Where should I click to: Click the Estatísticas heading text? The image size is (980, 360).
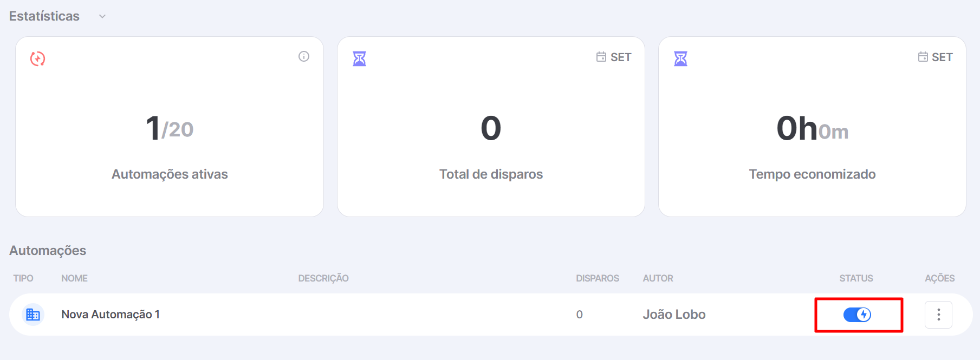(x=44, y=16)
